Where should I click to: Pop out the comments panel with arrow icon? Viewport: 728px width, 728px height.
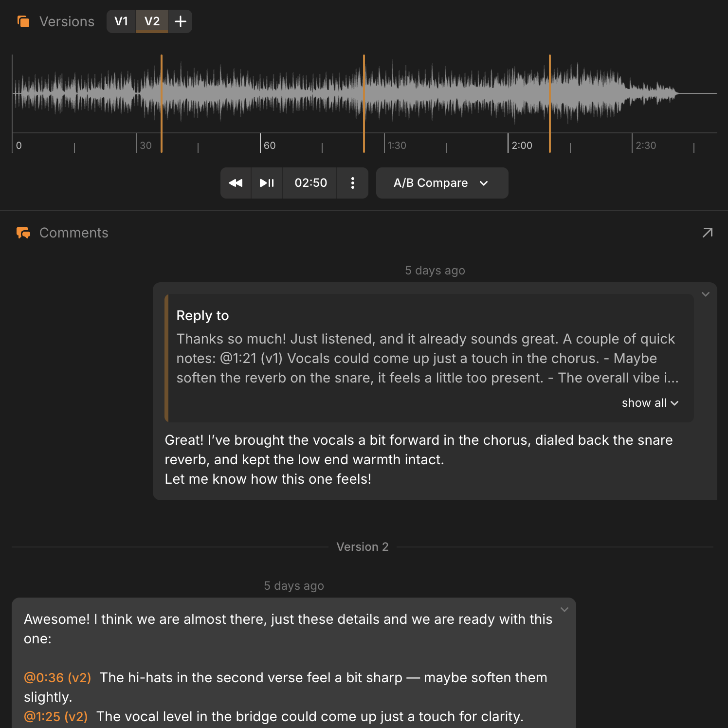click(707, 233)
